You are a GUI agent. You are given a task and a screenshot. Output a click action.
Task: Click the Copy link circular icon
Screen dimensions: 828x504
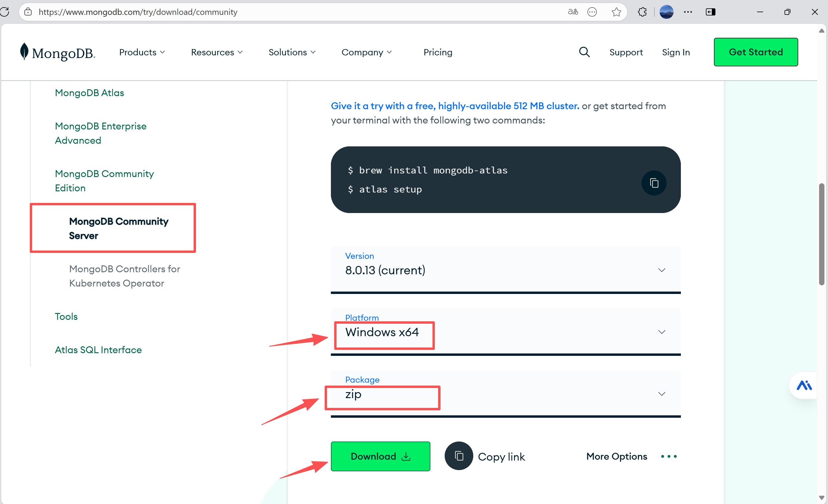459,456
